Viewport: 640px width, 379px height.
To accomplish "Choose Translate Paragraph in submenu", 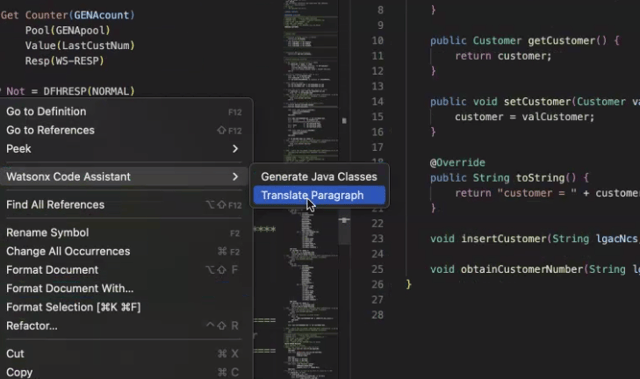I will click(x=319, y=195).
